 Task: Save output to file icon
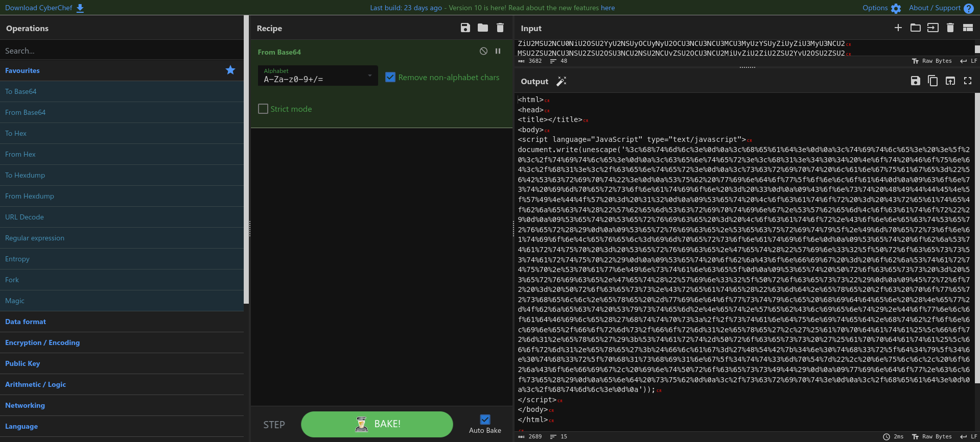pos(915,81)
